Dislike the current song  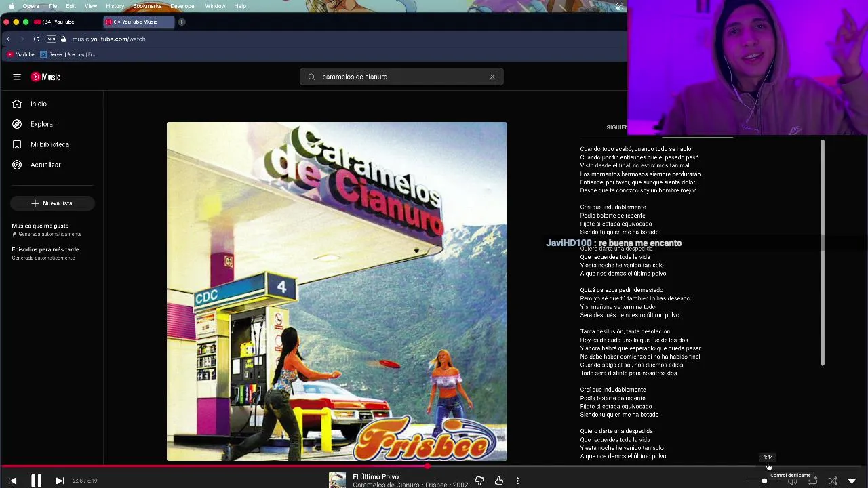tap(479, 481)
